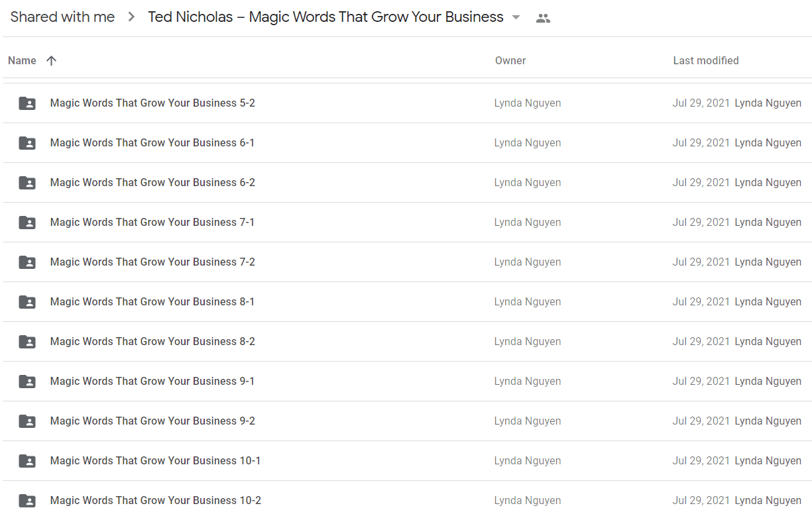Click the Owner column header
Viewport: 812px width, 516px height.
point(510,60)
